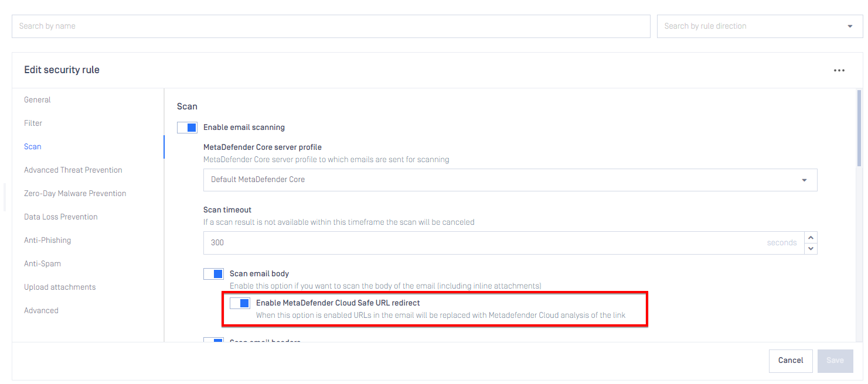Open MetaDefender Core server profile dropdown
868x384 pixels.
(x=510, y=180)
